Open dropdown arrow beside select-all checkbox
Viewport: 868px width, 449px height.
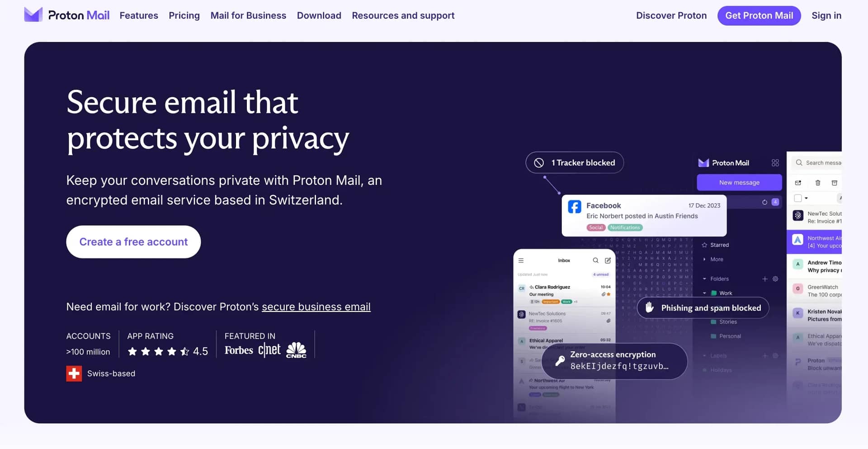[806, 198]
